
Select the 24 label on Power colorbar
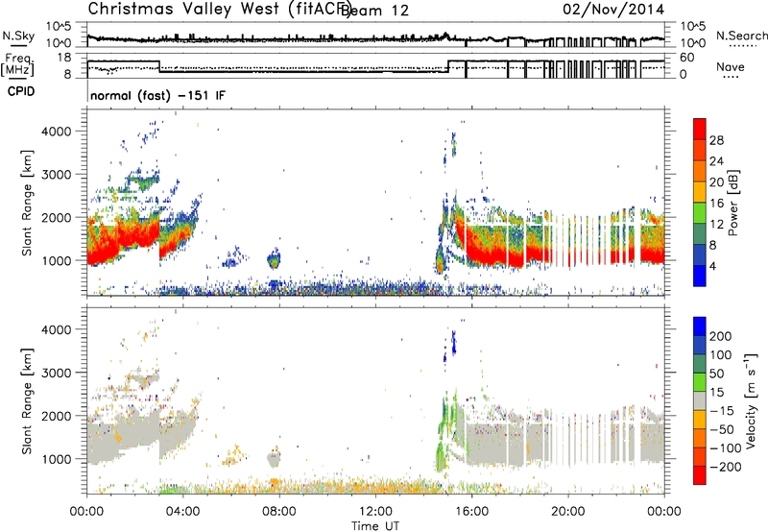(x=716, y=161)
